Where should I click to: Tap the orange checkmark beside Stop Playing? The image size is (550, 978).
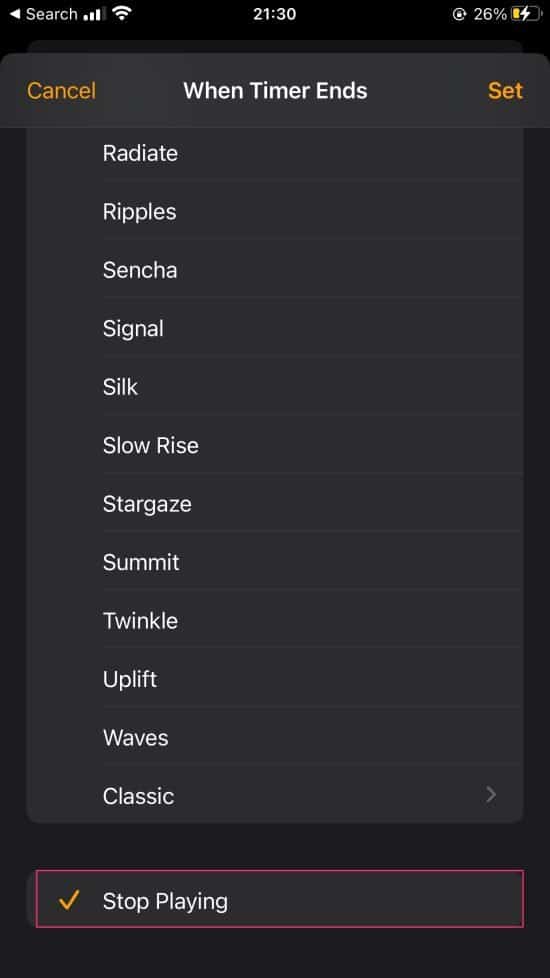[x=69, y=900]
